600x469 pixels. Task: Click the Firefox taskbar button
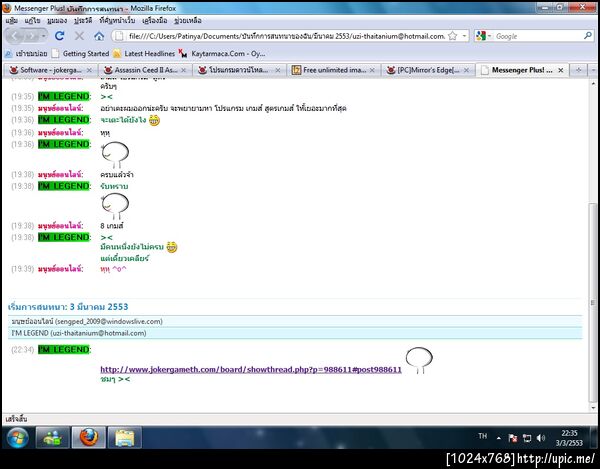88,437
